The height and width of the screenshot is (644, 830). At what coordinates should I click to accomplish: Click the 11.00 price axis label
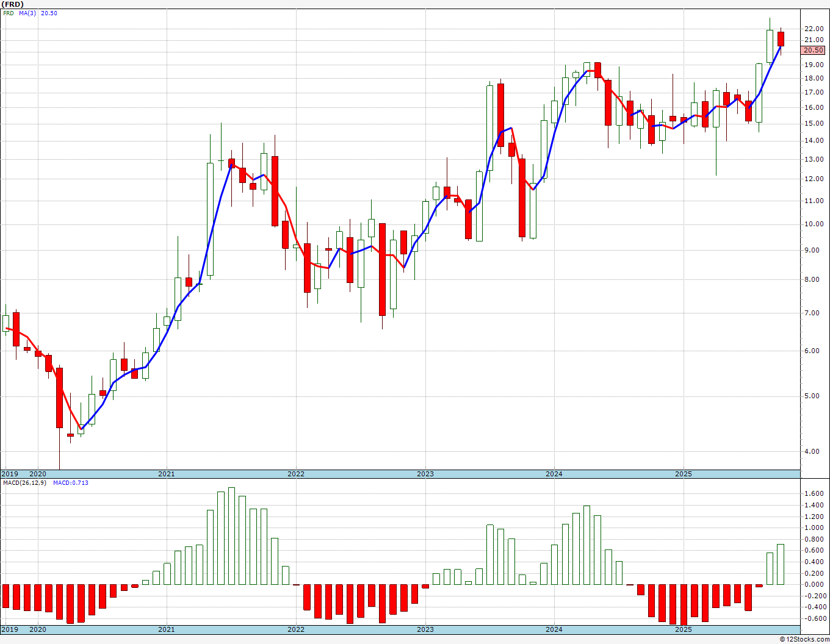[814, 201]
